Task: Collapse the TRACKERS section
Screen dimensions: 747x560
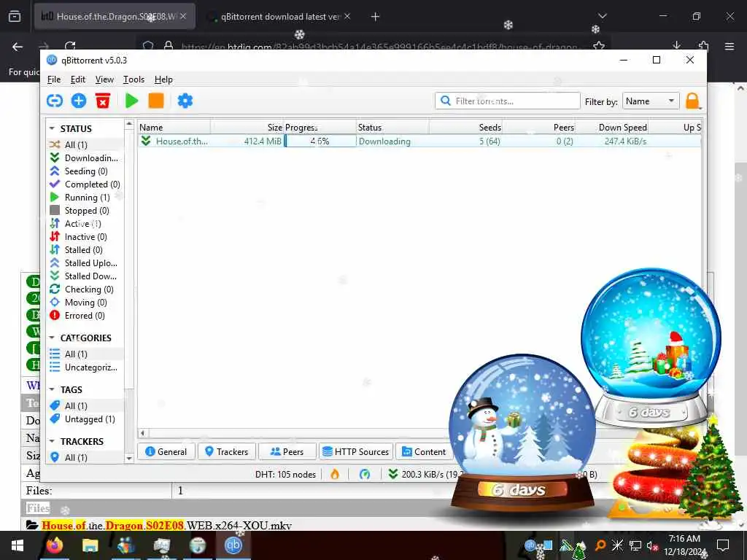Action: [x=52, y=441]
